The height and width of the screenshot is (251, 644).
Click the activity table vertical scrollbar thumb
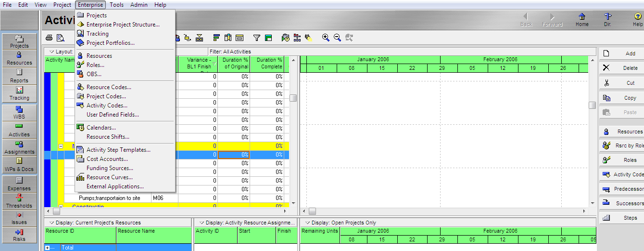[x=293, y=98]
